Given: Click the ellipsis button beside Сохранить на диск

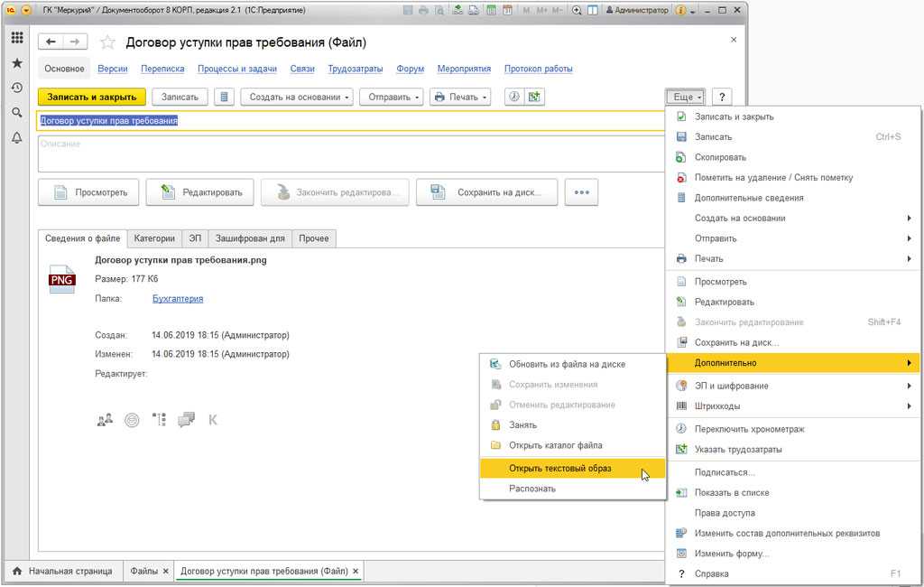Looking at the screenshot, I should pyautogui.click(x=581, y=192).
